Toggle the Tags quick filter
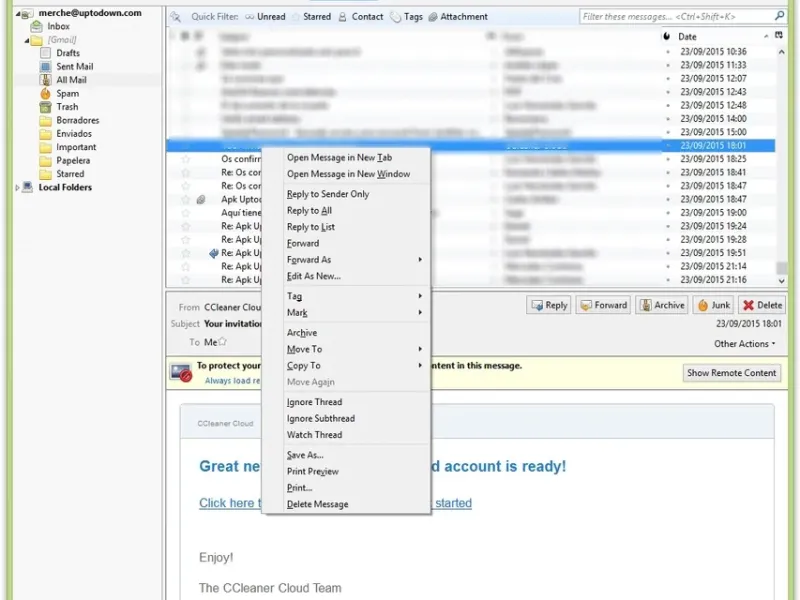This screenshot has width=800, height=600. [x=407, y=17]
